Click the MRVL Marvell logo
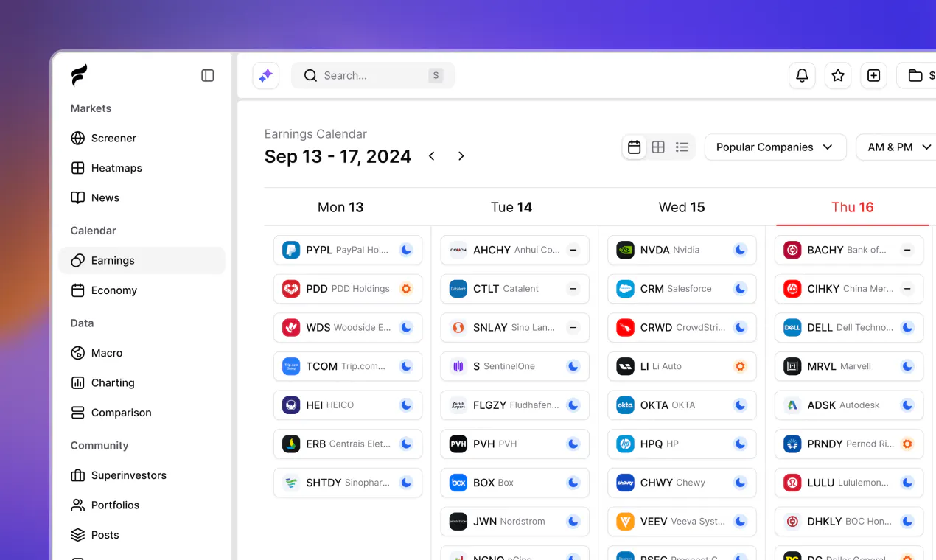Viewport: 936px width, 560px height. 792,366
